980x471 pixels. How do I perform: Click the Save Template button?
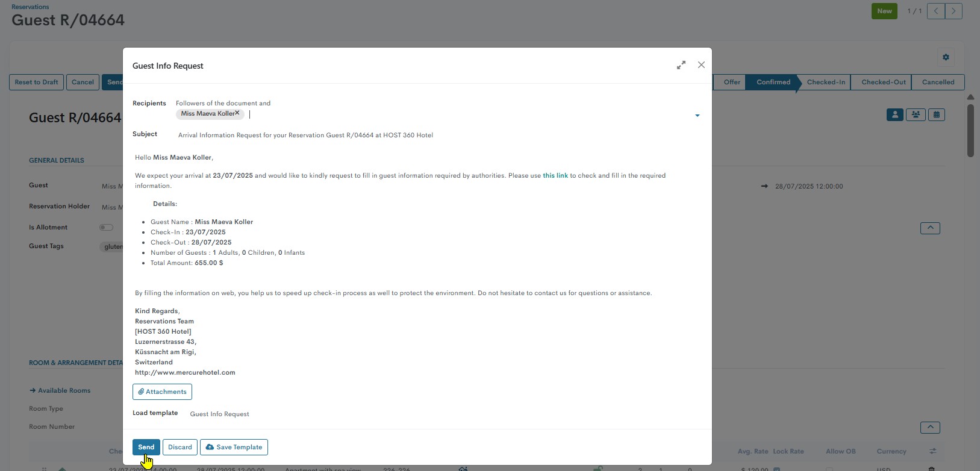point(234,447)
